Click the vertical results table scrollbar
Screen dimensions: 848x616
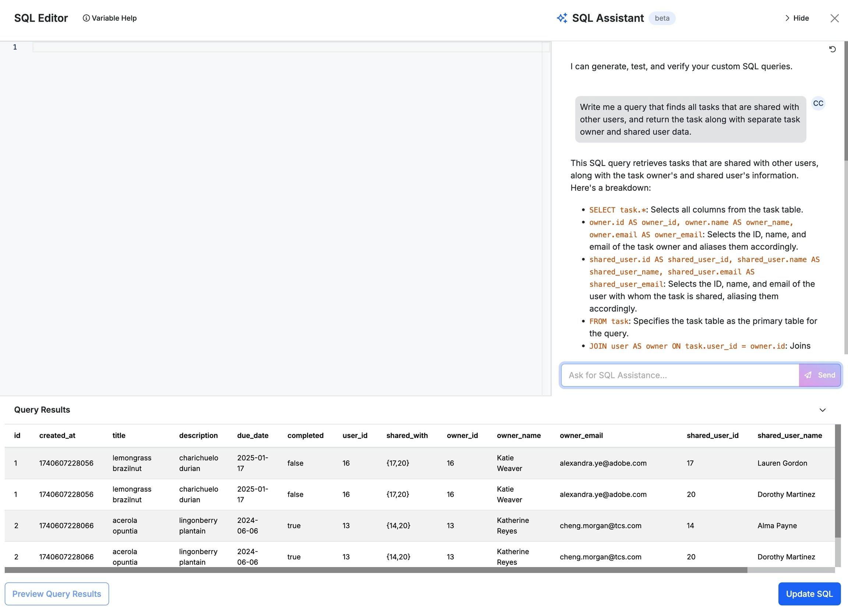[x=838, y=480]
